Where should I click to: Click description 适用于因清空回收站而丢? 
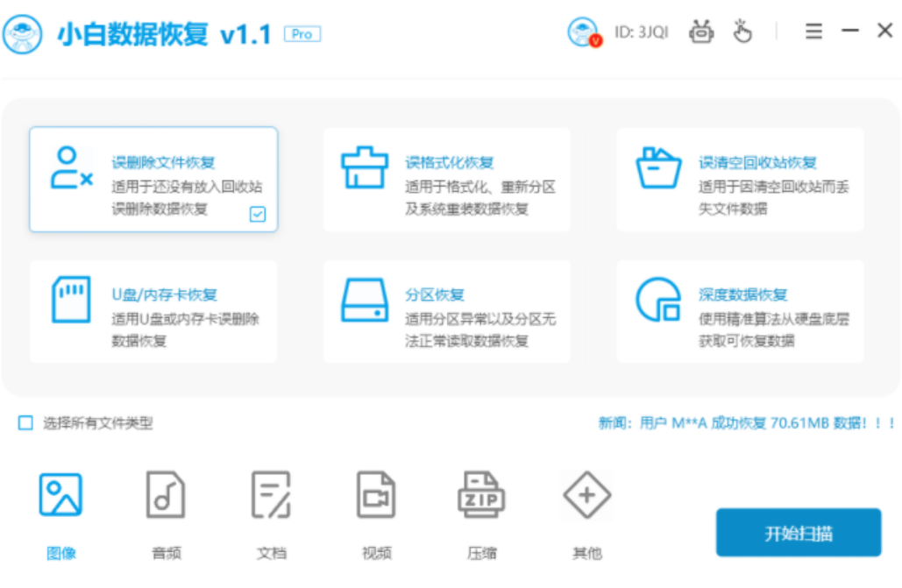pos(774,187)
